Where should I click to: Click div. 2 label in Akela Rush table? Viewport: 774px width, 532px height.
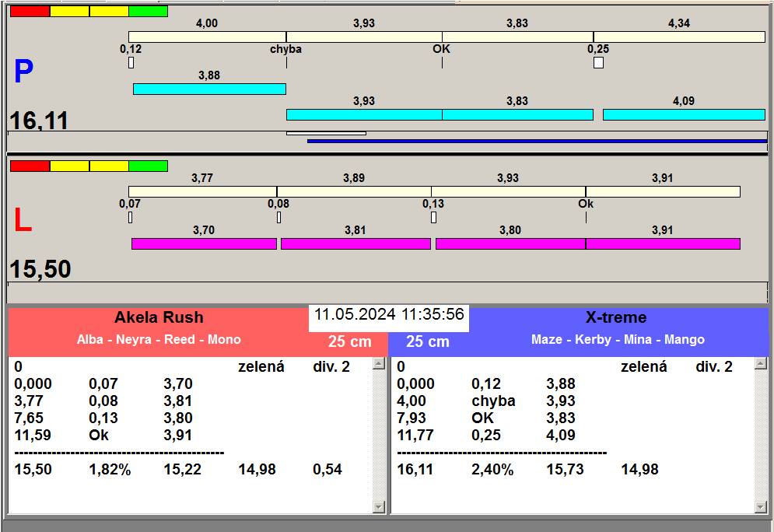331,366
